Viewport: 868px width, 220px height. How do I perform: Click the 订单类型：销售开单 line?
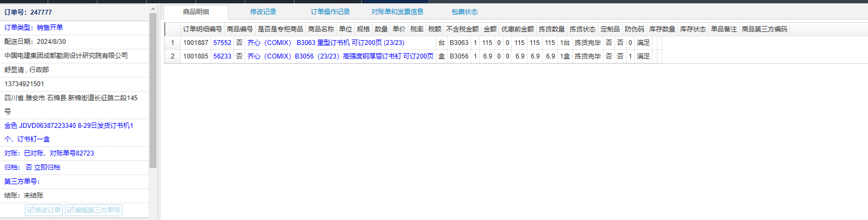pos(34,28)
